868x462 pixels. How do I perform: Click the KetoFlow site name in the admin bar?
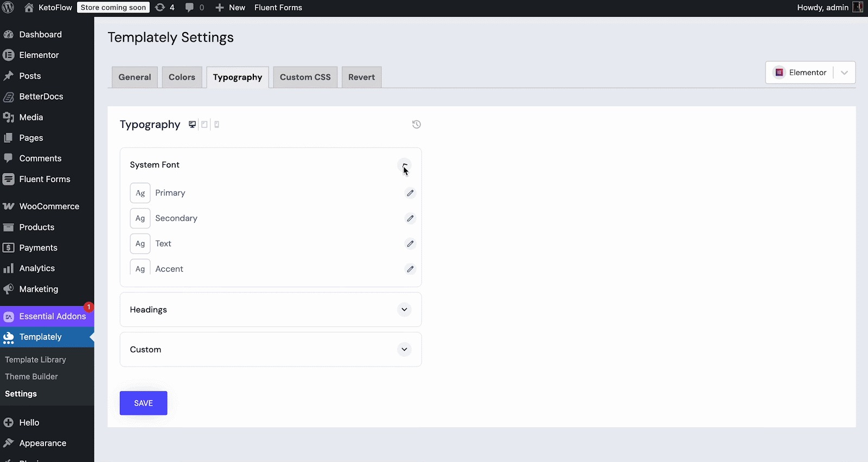pos(55,8)
